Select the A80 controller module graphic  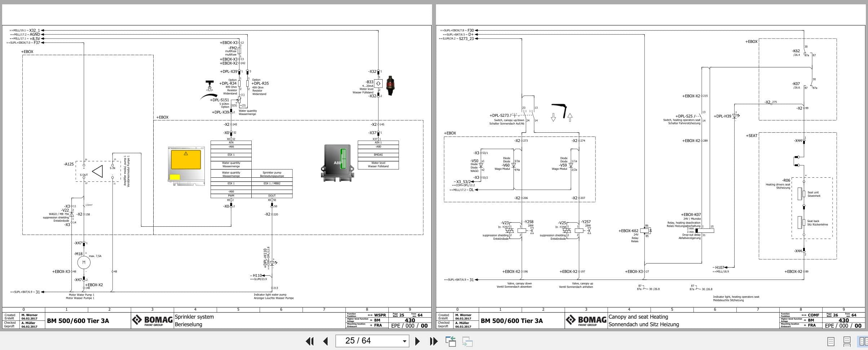[337, 163]
